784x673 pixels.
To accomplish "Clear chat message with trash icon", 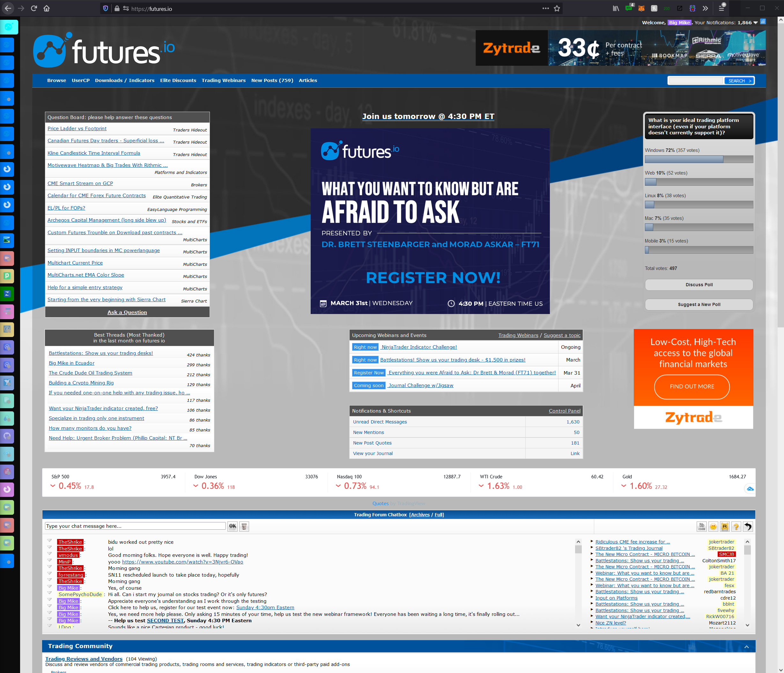I will click(x=244, y=526).
